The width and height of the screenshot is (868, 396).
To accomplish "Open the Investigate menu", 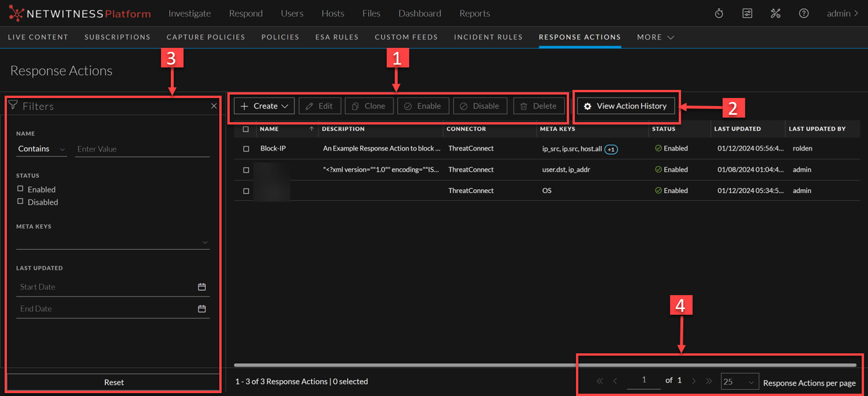I will (189, 13).
